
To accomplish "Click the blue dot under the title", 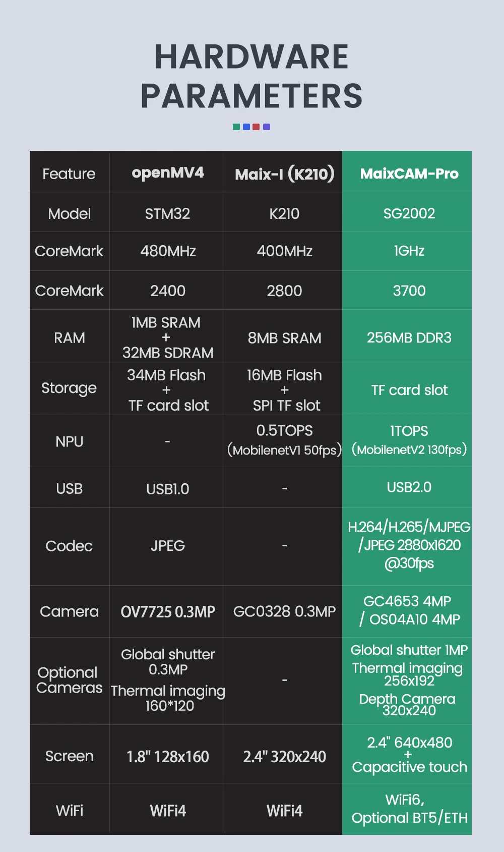I will 246,127.
